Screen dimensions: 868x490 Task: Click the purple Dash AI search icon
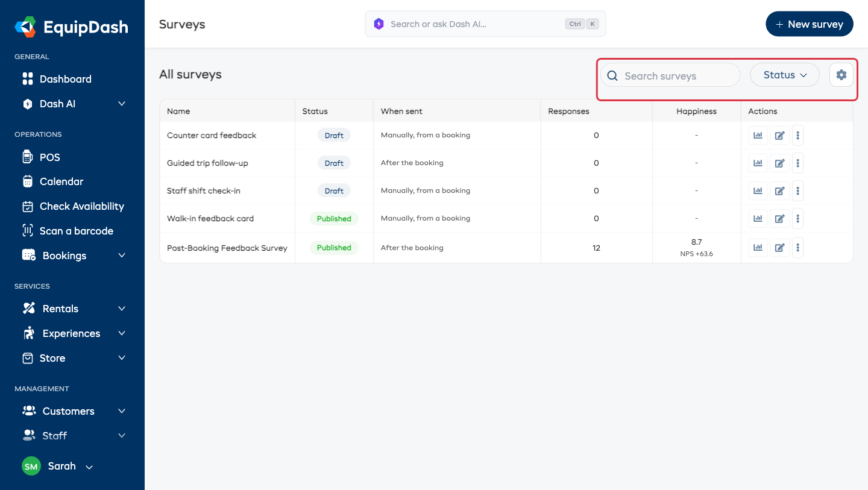point(379,24)
